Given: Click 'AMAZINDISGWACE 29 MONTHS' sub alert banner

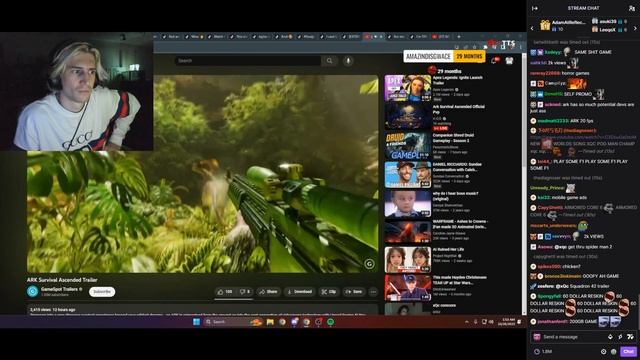Looking at the screenshot, I should click(x=444, y=56).
